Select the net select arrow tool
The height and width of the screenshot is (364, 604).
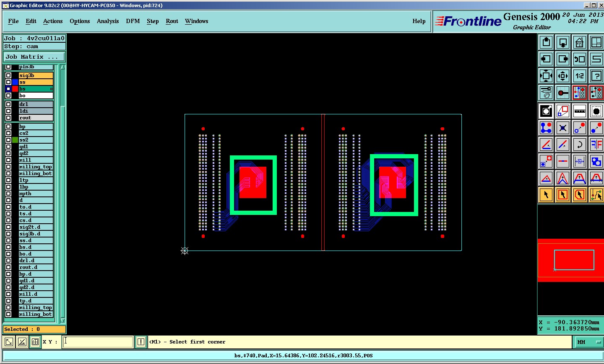596,195
